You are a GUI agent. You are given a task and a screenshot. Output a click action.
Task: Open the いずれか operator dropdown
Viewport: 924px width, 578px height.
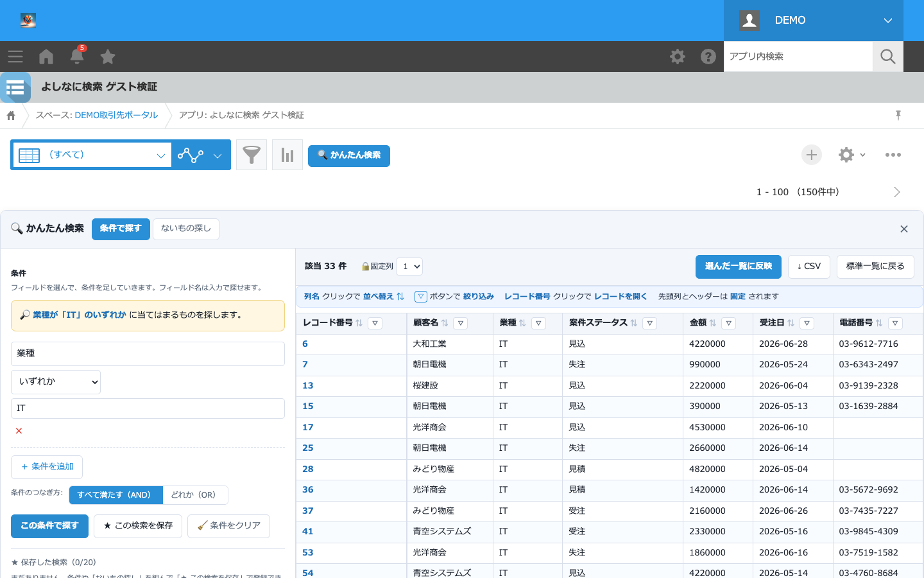click(x=56, y=382)
